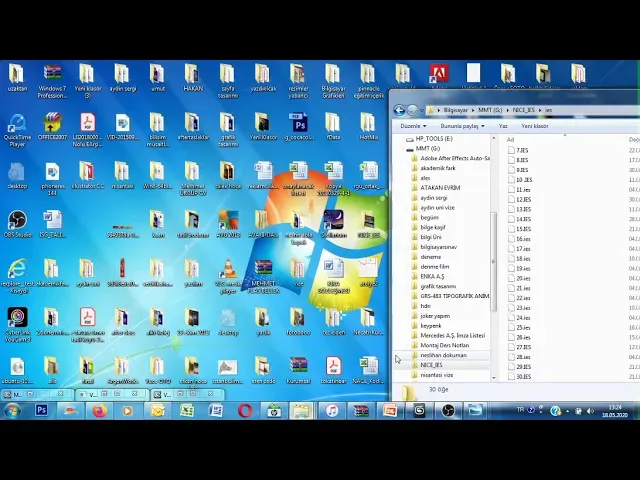This screenshot has width=640, height=480.
Task: Click the Yaz toolbar button
Action: click(x=503, y=126)
